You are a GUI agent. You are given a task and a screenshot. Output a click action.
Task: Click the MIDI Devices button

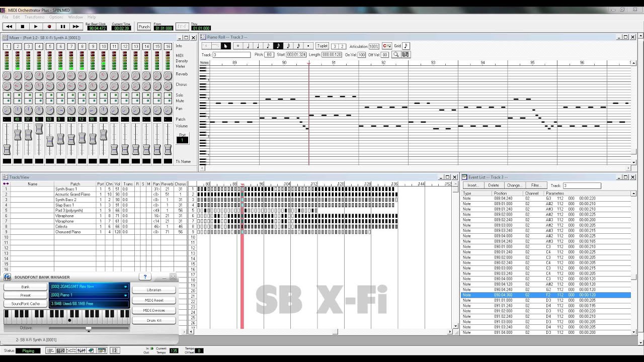(x=154, y=310)
